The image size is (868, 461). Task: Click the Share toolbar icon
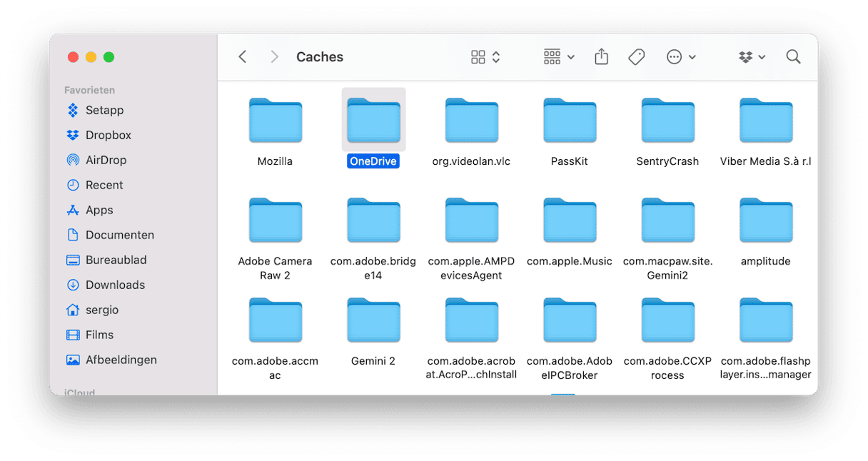(602, 57)
